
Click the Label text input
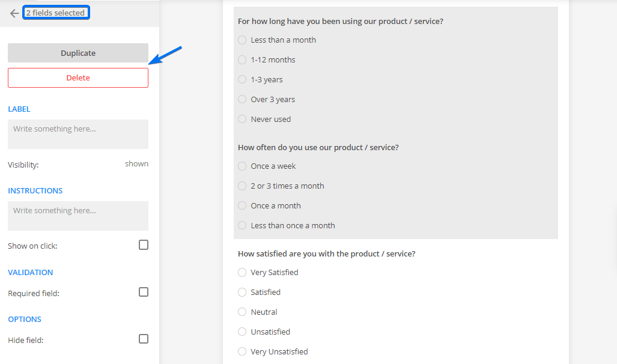(78, 134)
